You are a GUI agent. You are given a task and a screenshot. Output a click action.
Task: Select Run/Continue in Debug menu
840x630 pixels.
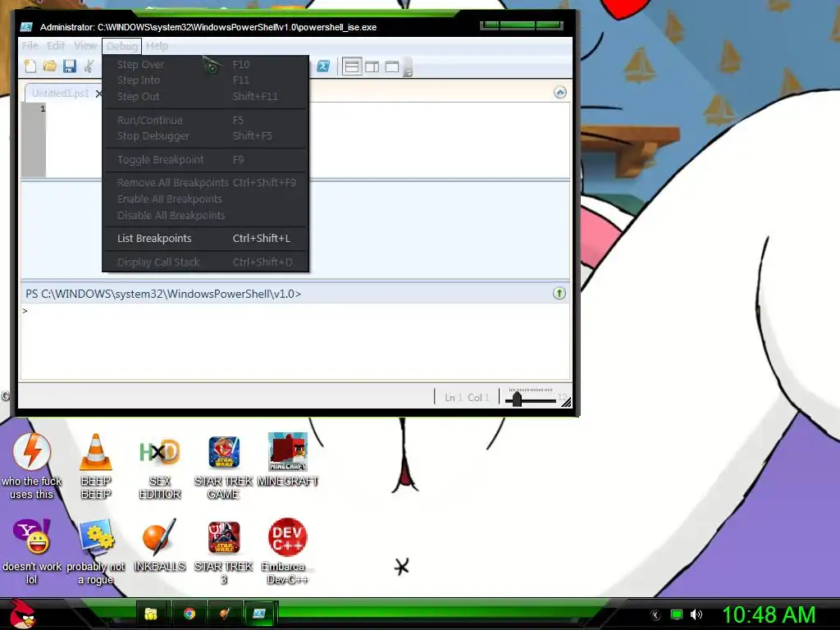(x=205, y=120)
